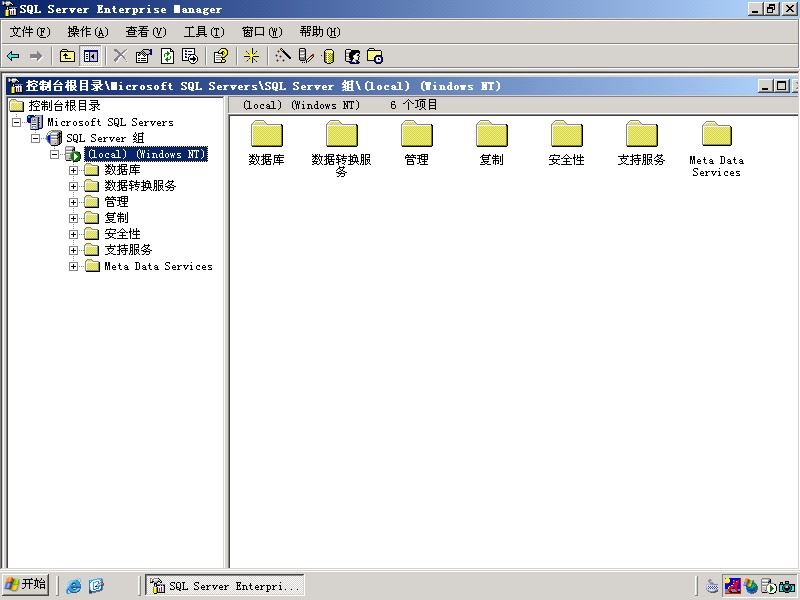Open the 帮助(H) menu
Image resolution: width=800 pixels, height=600 pixels.
(x=320, y=32)
